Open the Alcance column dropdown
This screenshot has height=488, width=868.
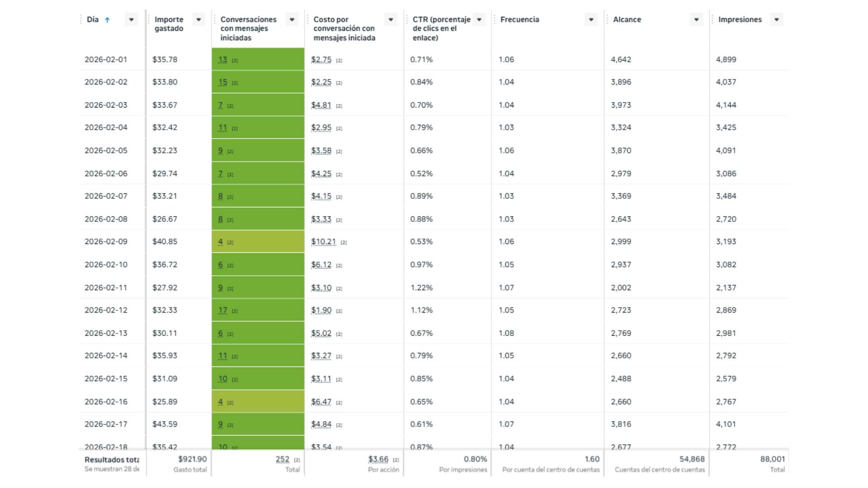click(696, 20)
